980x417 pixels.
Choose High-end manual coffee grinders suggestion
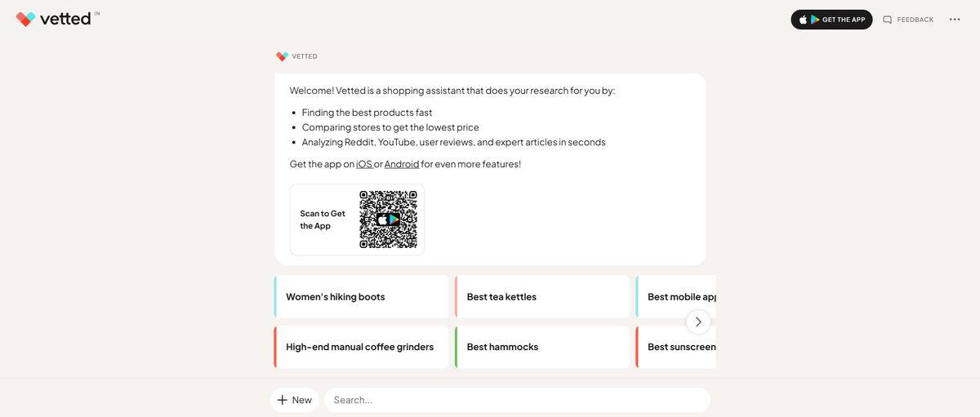point(362,347)
